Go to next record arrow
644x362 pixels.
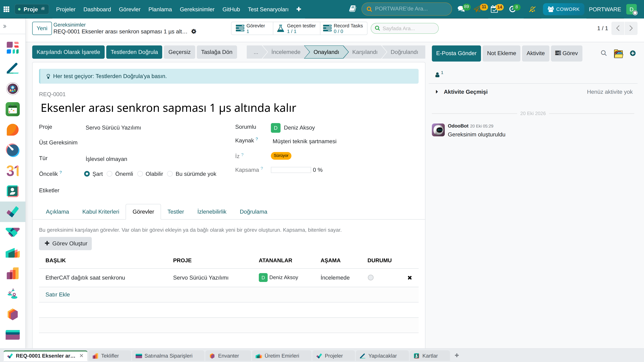pos(631,28)
